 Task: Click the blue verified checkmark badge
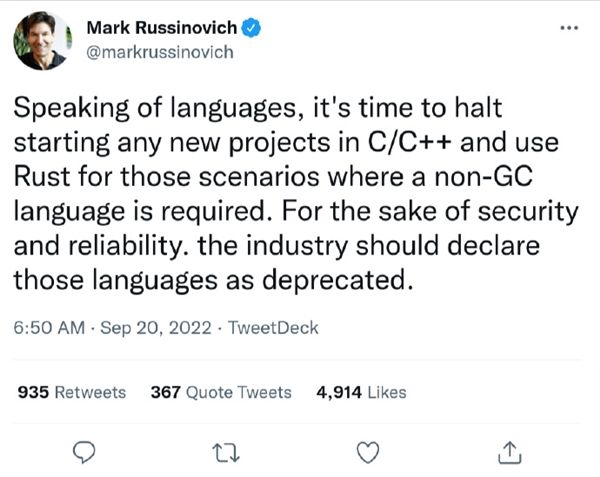[x=251, y=28]
